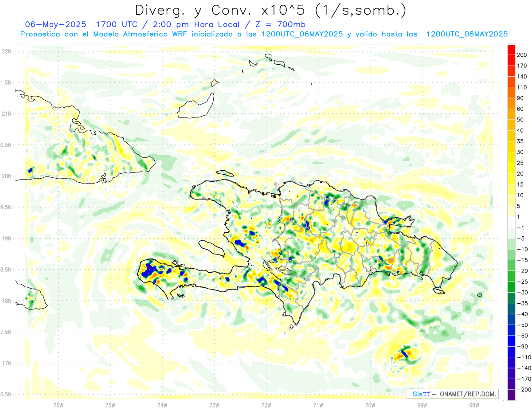532x411 pixels.
Task: Click the '19N' latitude label
Action: click(7, 238)
